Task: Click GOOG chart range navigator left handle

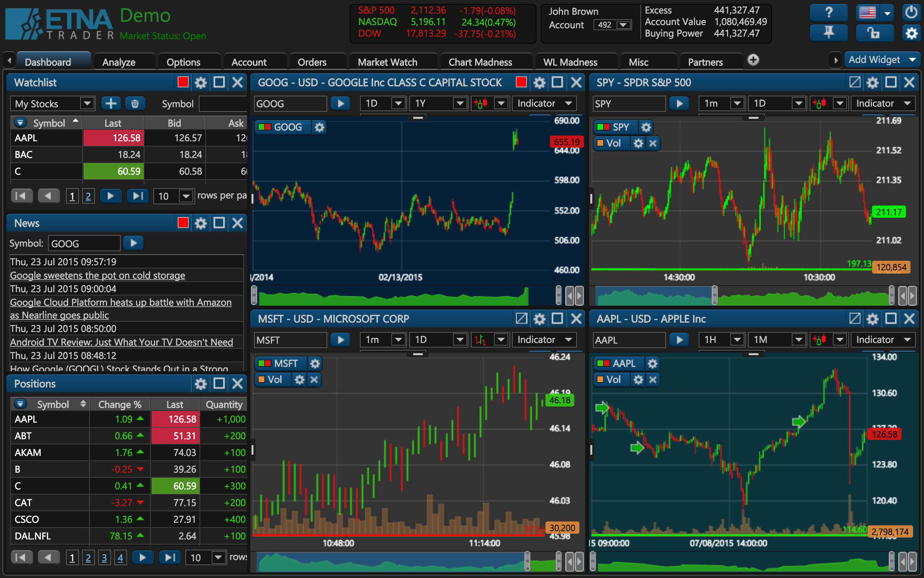Action: coord(254,295)
